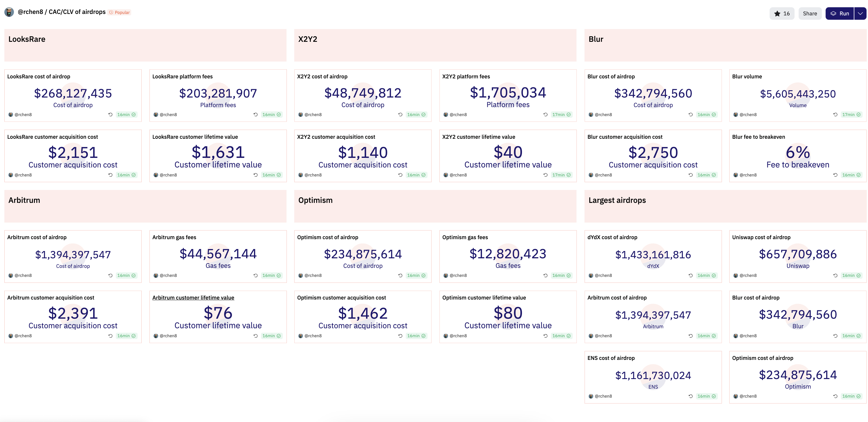The height and width of the screenshot is (422, 868).
Task: Refresh Uniswap cost of airdrop query
Action: point(835,275)
